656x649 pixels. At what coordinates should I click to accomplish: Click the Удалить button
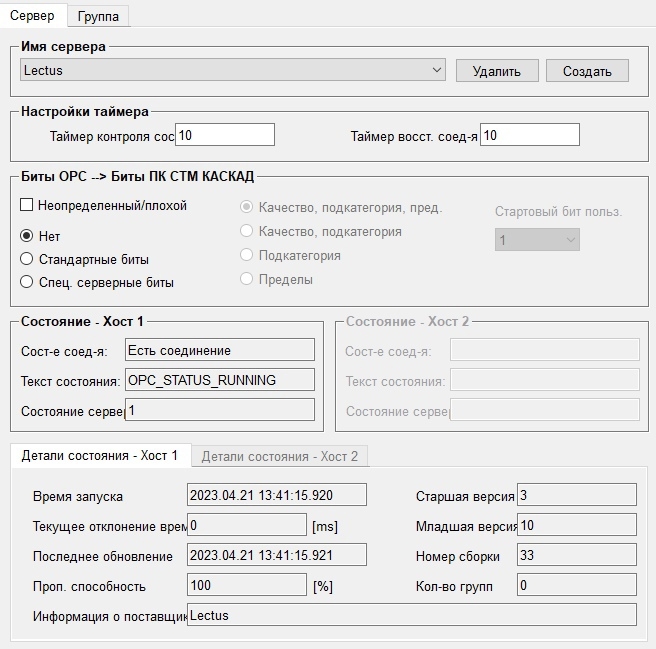point(497,71)
